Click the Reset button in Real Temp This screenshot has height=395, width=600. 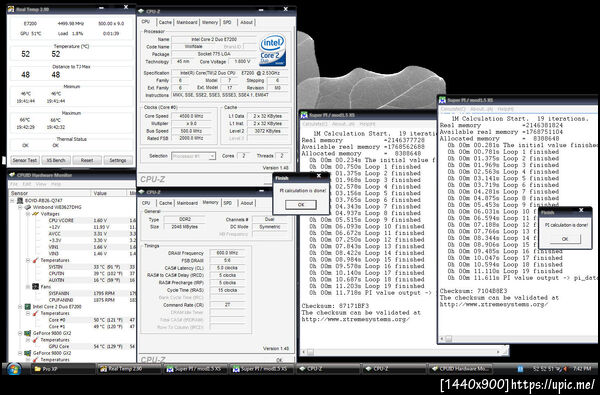(x=87, y=160)
